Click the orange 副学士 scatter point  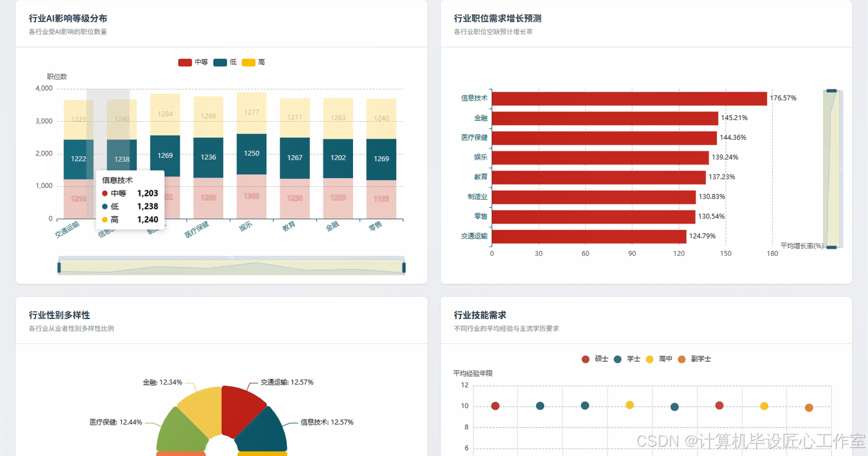809,408
